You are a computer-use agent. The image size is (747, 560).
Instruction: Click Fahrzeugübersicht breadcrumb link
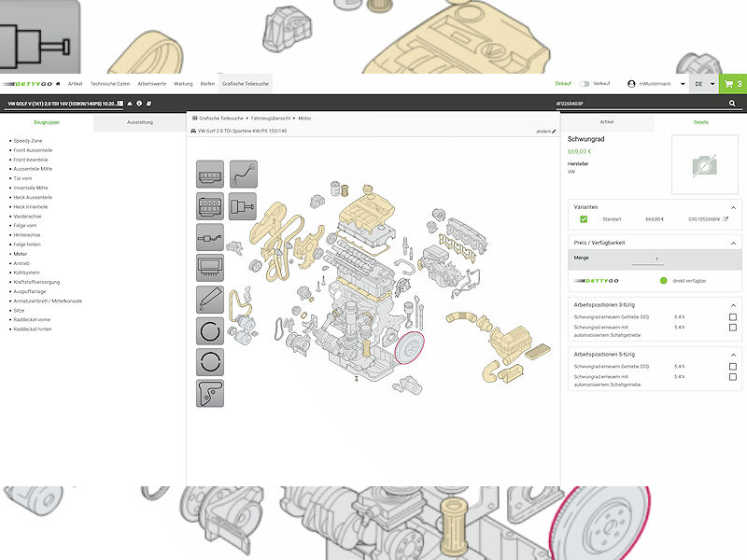point(271,119)
